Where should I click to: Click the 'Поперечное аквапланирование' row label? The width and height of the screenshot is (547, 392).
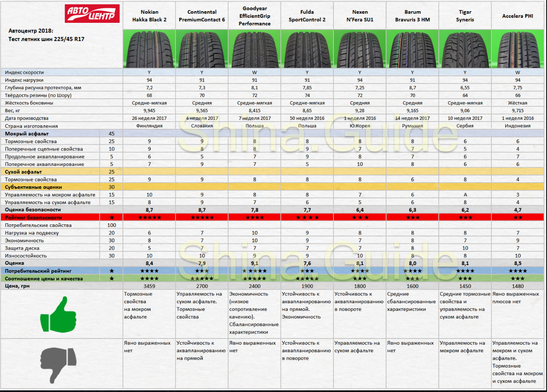click(44, 164)
